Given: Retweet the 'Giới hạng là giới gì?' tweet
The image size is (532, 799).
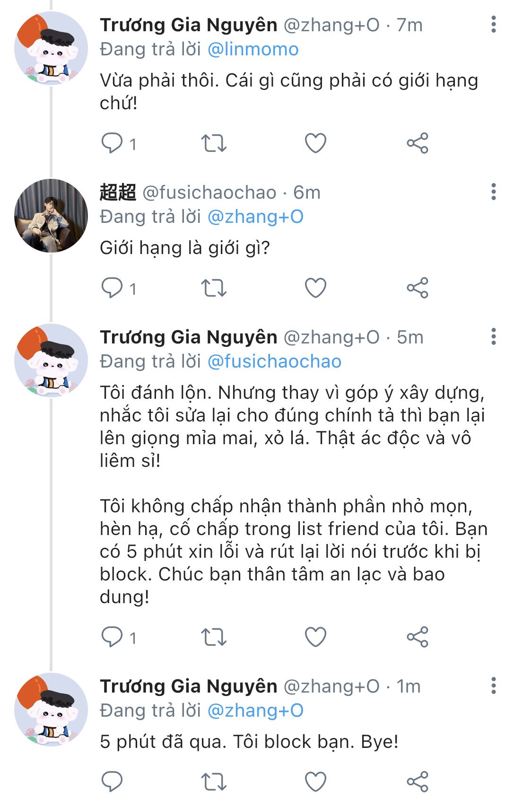Looking at the screenshot, I should pyautogui.click(x=214, y=288).
